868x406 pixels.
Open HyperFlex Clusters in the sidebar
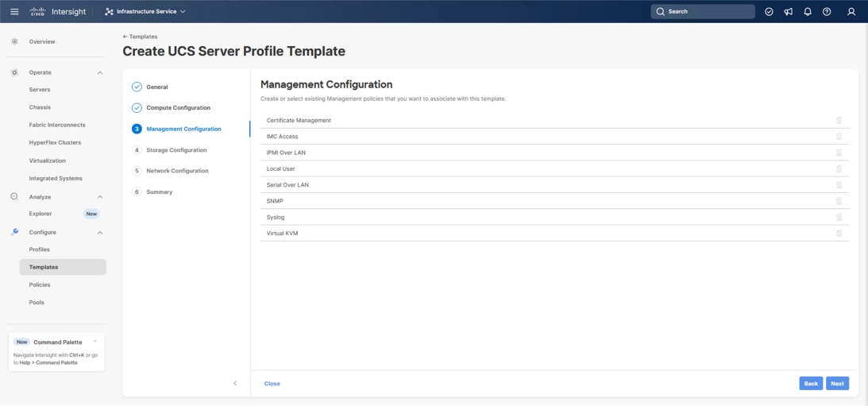click(x=55, y=143)
